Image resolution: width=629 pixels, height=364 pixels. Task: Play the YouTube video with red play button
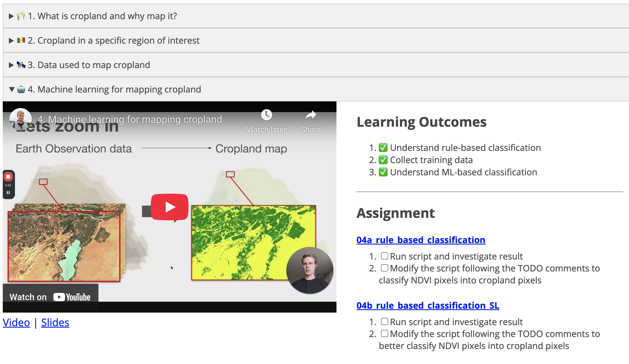click(170, 207)
